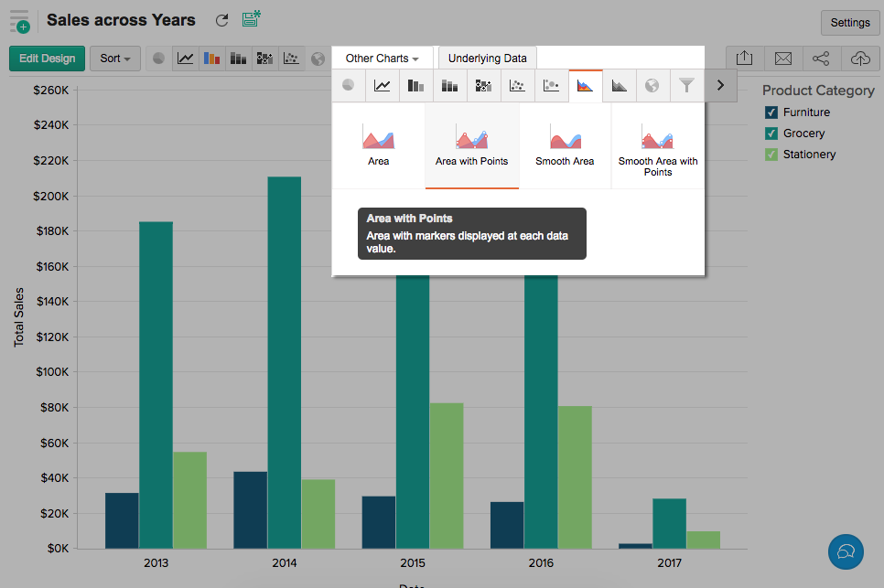Open the chat support bubble icon
Image resolution: width=884 pixels, height=588 pixels.
pos(846,551)
